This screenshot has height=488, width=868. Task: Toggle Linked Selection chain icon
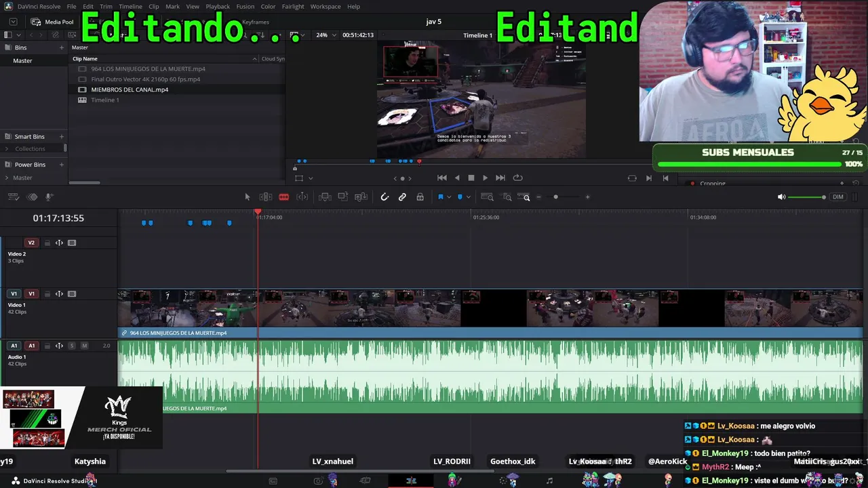click(x=402, y=197)
